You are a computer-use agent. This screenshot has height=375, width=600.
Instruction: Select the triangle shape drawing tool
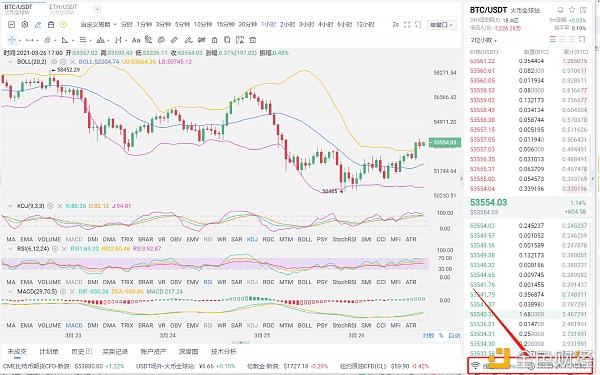point(65,40)
